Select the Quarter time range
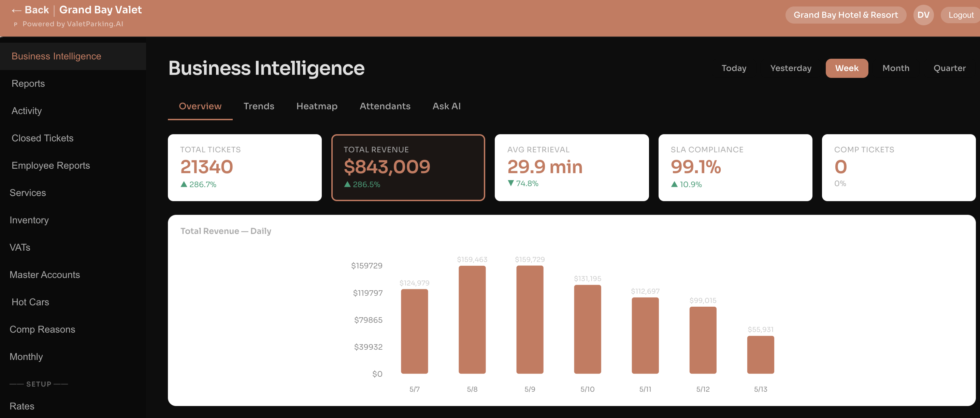Viewport: 980px width, 418px height. click(950, 69)
